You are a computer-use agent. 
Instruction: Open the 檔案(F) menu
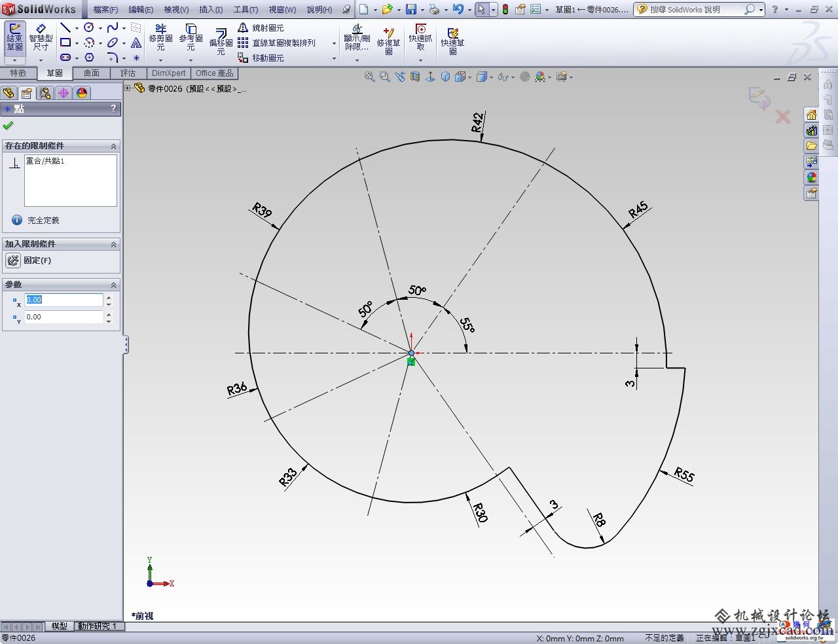click(106, 9)
